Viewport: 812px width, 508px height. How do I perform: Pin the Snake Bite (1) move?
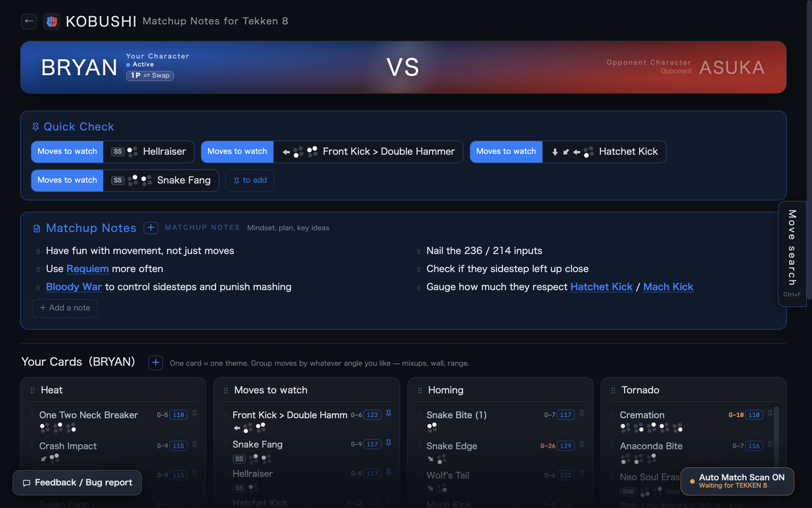582,414
